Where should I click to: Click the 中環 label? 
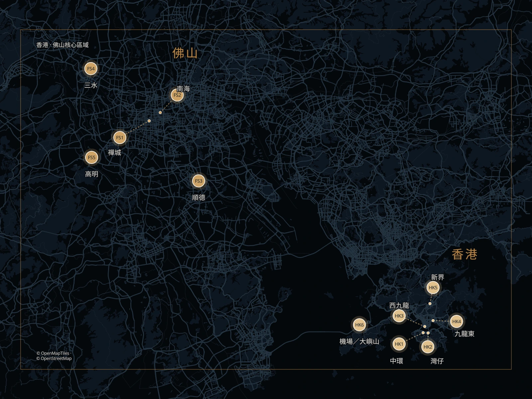click(x=397, y=361)
